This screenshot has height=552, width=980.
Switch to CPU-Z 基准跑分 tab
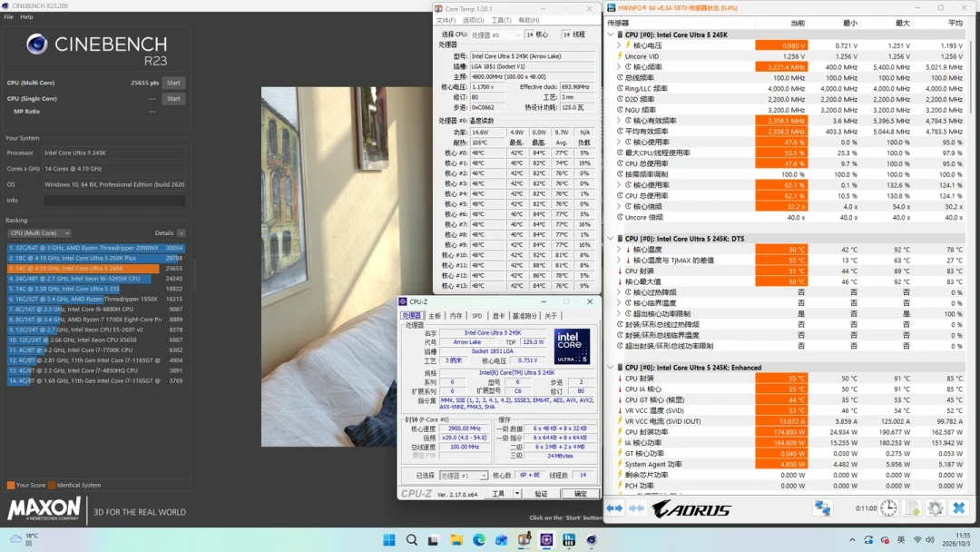(524, 316)
